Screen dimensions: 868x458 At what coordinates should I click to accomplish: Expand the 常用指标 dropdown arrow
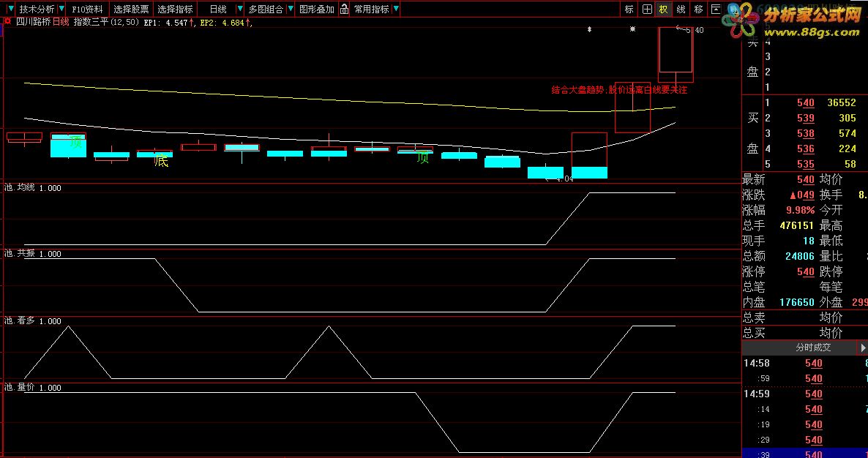[x=396, y=9]
